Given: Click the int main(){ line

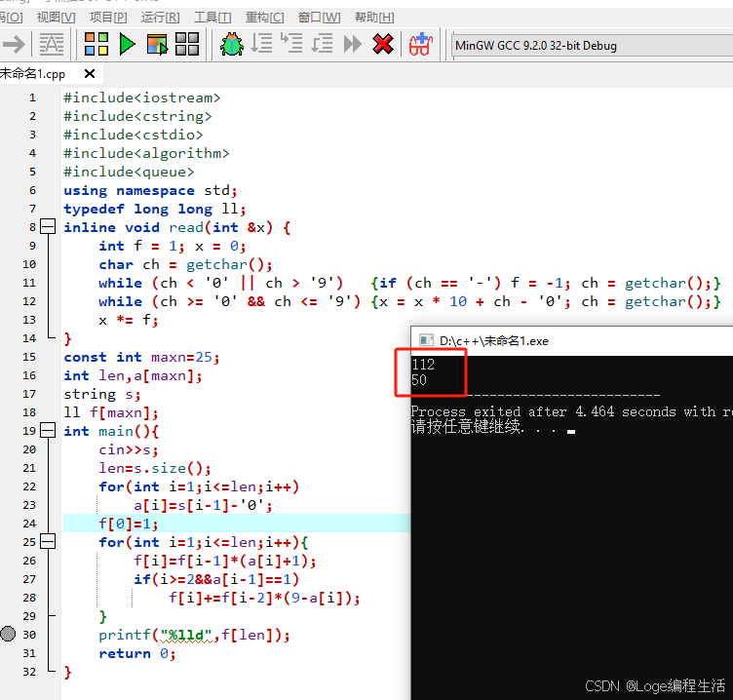Looking at the screenshot, I should pyautogui.click(x=111, y=431).
